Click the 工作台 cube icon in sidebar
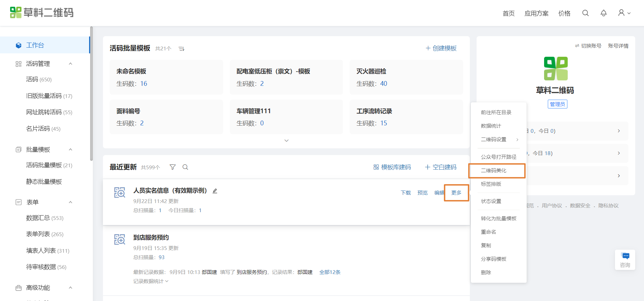644x301 pixels. [x=19, y=45]
